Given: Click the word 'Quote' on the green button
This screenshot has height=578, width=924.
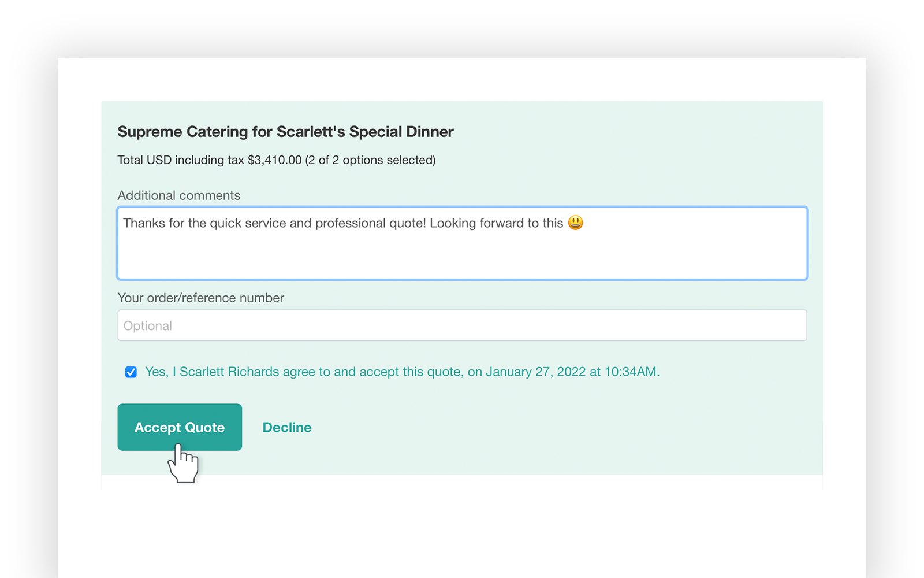Looking at the screenshot, I should (x=204, y=427).
